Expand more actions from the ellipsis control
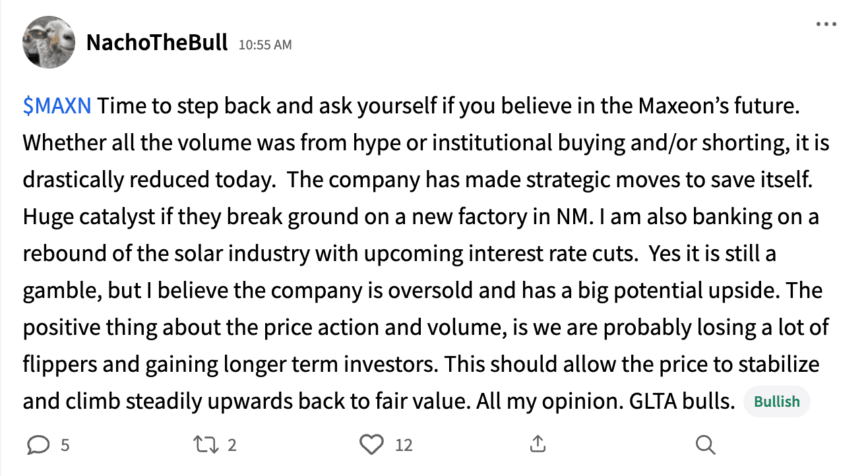The width and height of the screenshot is (868, 476). [x=825, y=24]
